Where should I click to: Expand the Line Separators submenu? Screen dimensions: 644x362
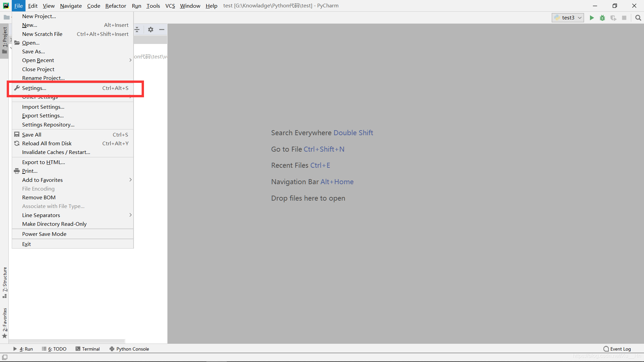(x=72, y=215)
